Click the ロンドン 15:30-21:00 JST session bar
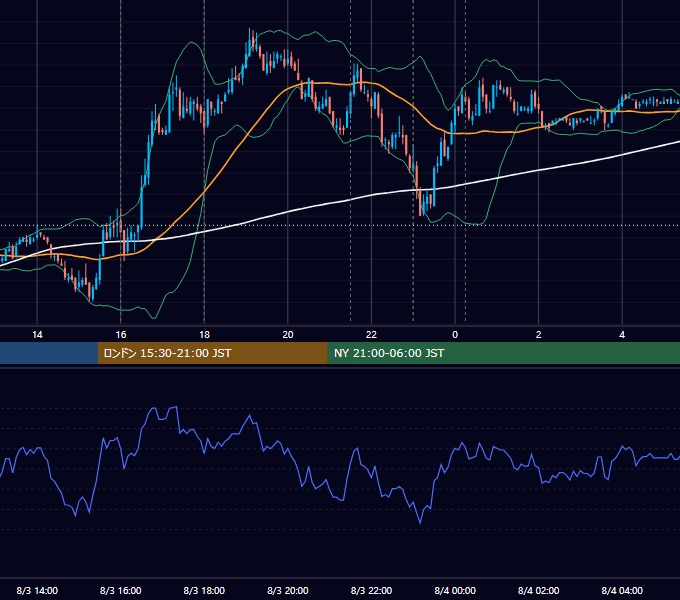Screen dimensions: 680x600 pyautogui.click(x=212, y=353)
